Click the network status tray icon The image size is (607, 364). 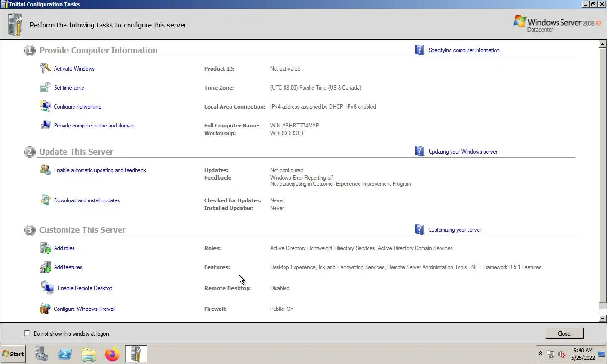tap(551, 354)
